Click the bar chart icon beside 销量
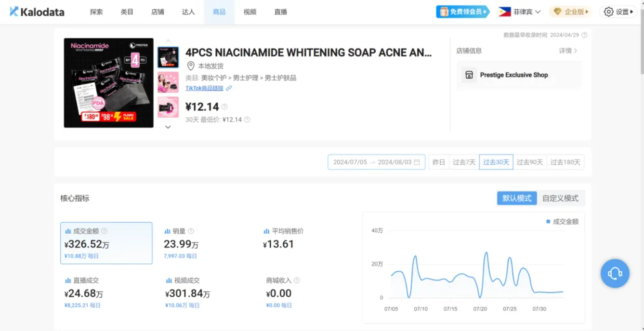The height and width of the screenshot is (331, 644). (168, 231)
